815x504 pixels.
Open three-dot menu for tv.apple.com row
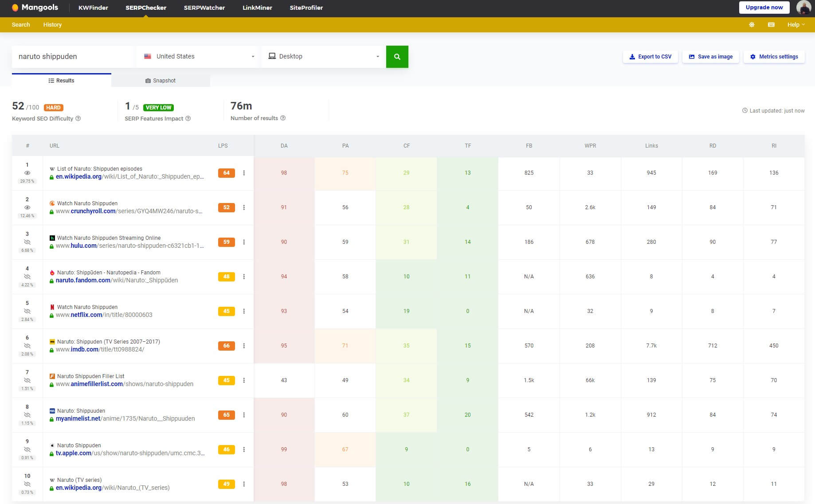point(244,449)
